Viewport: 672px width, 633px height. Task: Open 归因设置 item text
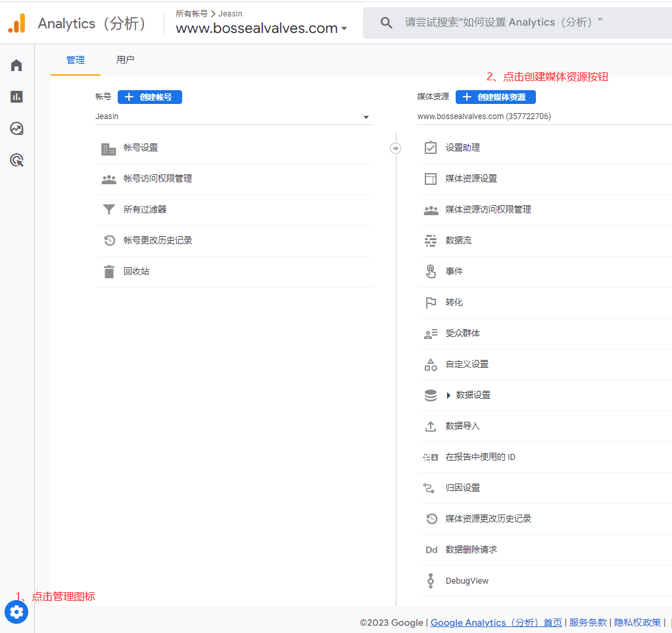click(462, 488)
